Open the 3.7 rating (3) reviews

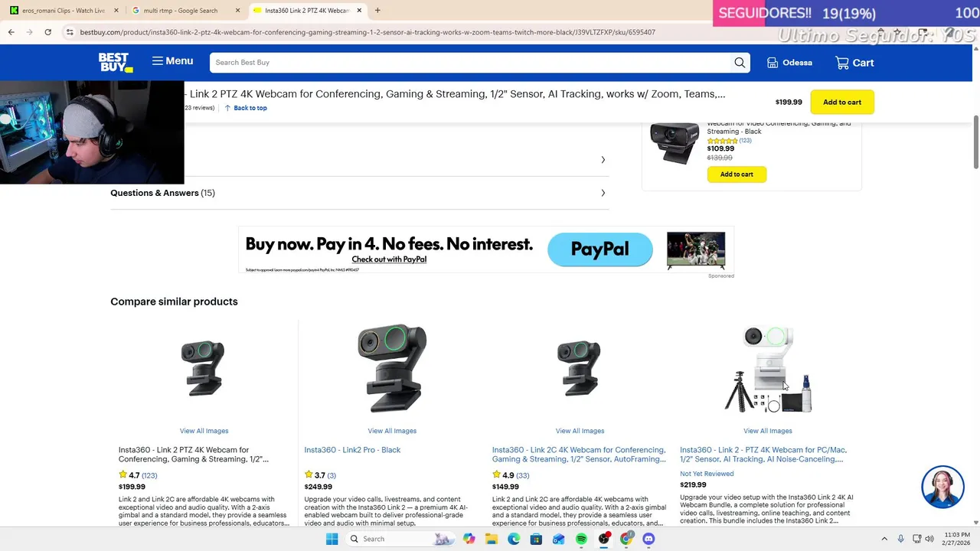(x=320, y=475)
